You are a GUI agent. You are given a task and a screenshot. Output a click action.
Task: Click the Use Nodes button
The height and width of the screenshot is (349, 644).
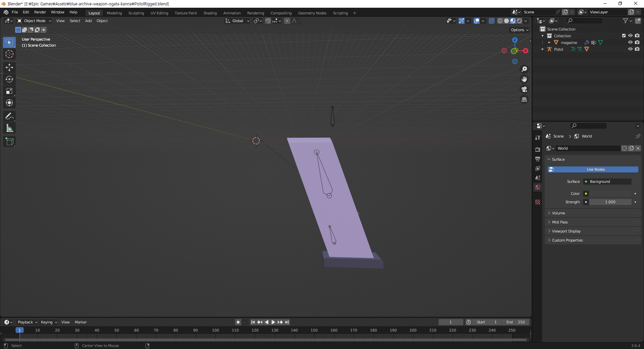[x=593, y=169]
